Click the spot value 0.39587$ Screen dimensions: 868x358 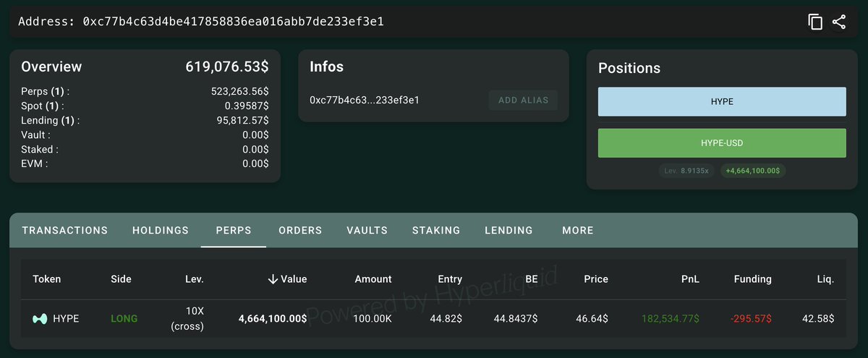coord(247,106)
